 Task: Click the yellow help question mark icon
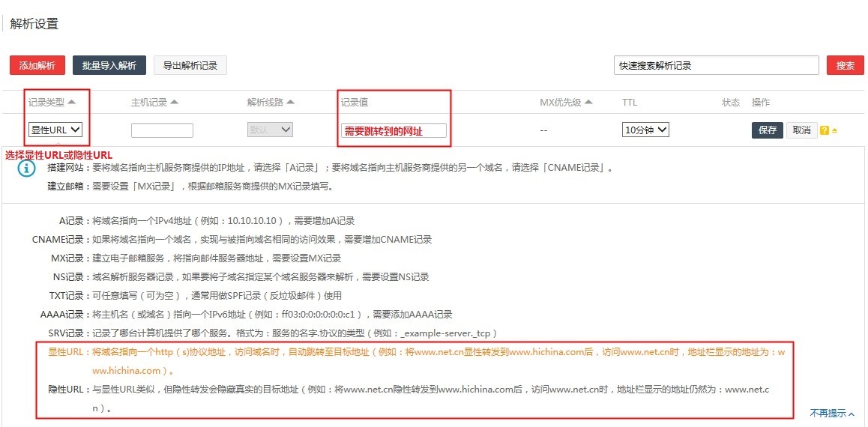(825, 130)
